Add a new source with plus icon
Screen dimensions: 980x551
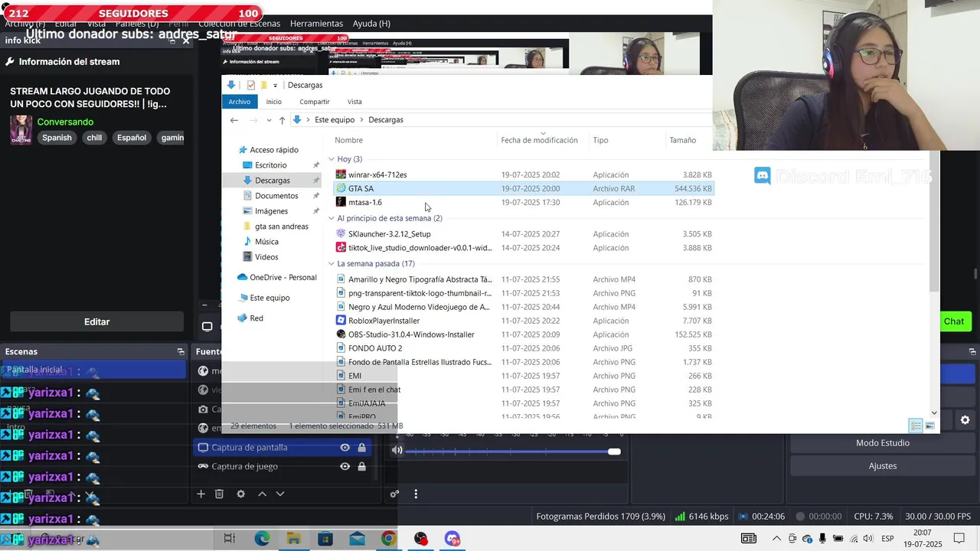pyautogui.click(x=201, y=494)
